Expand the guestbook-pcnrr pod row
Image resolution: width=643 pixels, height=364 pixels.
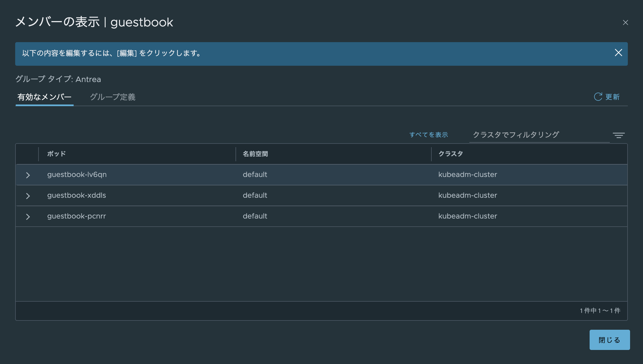(28, 217)
